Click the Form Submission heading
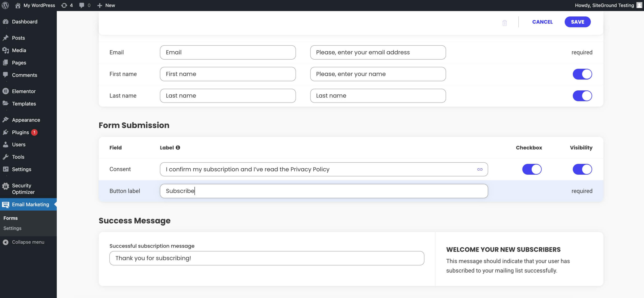Screen dimensions: 644x298 pos(134,125)
